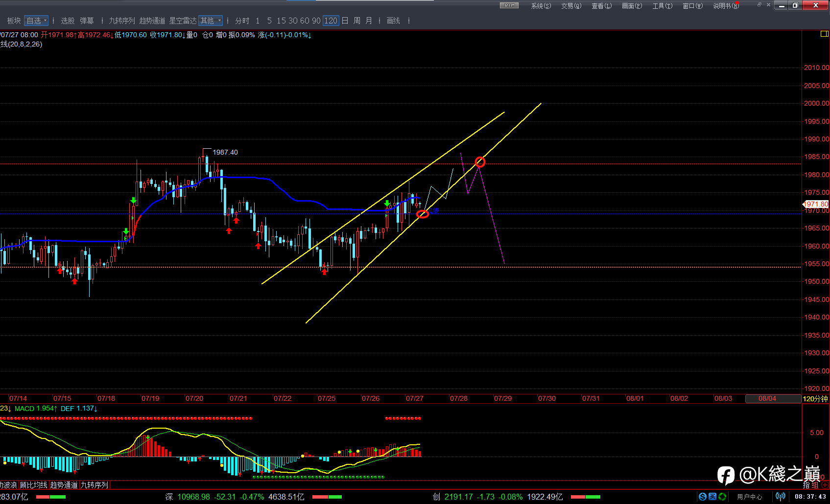Click the green refresh icon in status bar
Viewport: 830px width, 504px height.
pyautogui.click(x=722, y=497)
